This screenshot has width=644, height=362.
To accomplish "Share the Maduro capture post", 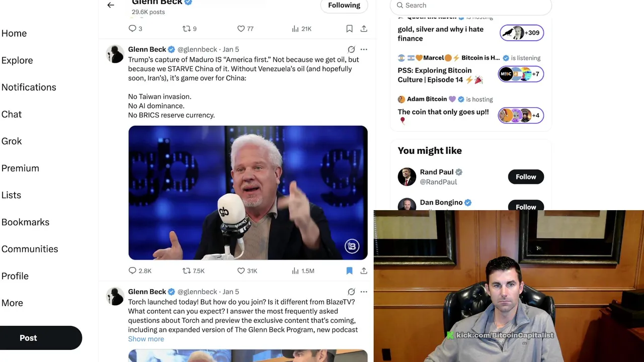I will (364, 270).
